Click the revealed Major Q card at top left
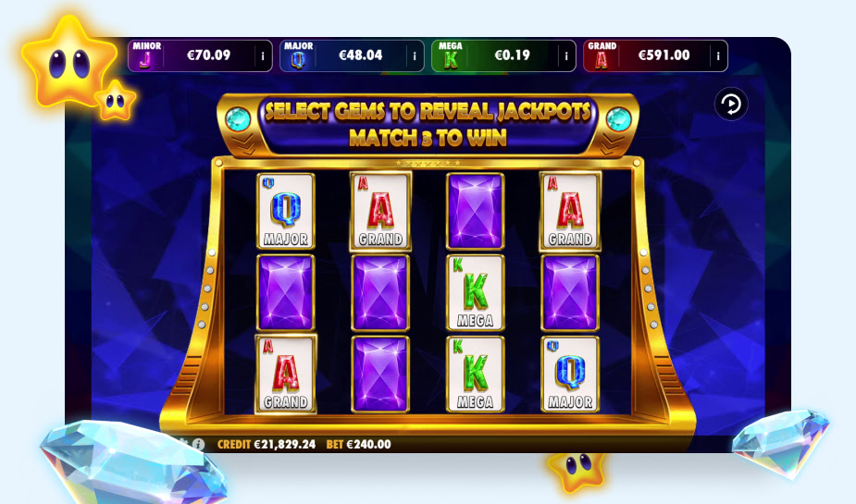Image resolution: width=856 pixels, height=504 pixels. [x=286, y=211]
